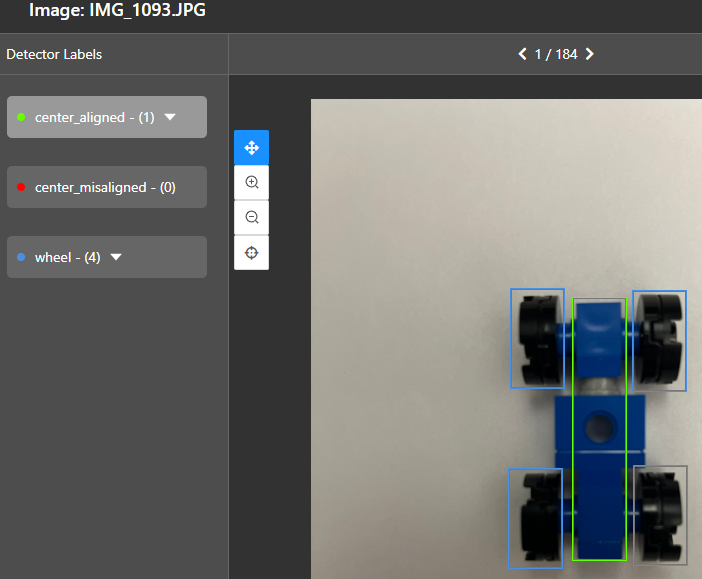The height and width of the screenshot is (579, 702).
Task: Select the center_aligned - (1) label
Action: tap(94, 117)
